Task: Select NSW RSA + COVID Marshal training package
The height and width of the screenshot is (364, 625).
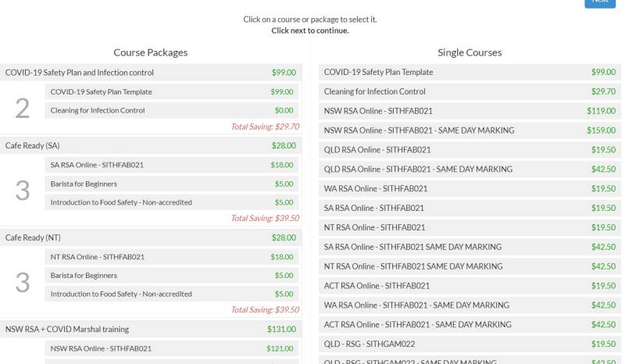Action: click(151, 330)
